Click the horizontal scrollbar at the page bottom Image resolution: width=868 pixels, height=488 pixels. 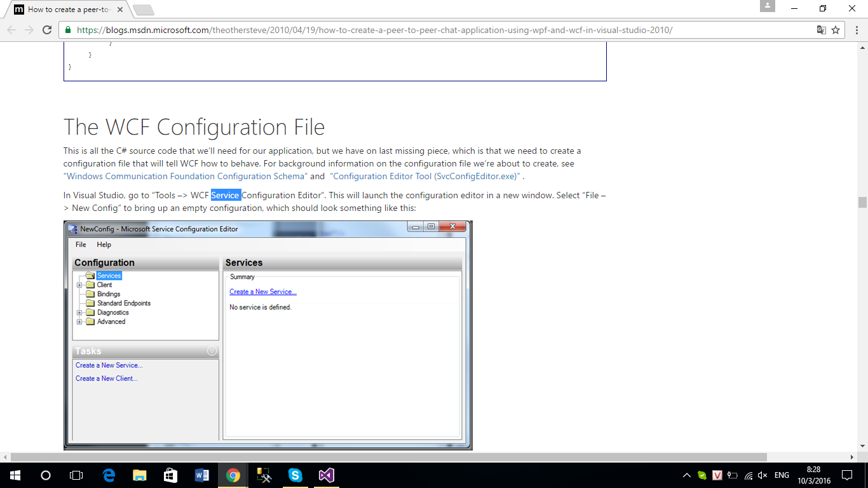[389, 457]
